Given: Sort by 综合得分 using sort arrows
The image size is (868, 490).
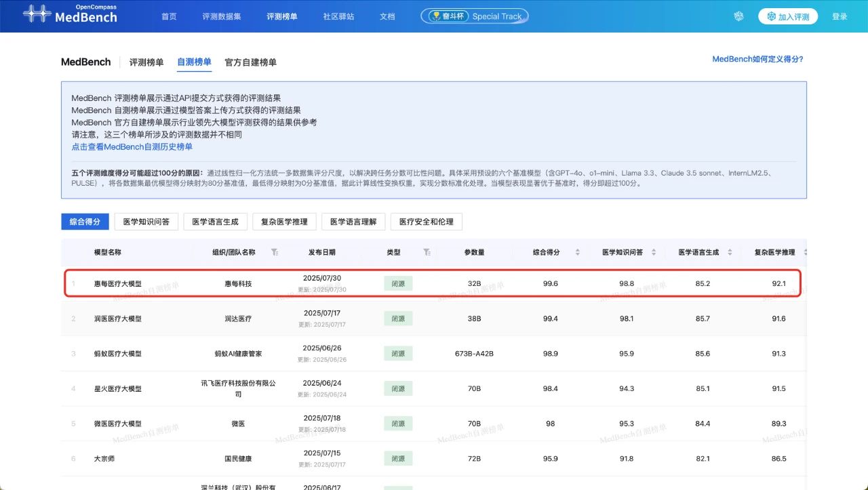Looking at the screenshot, I should [577, 252].
